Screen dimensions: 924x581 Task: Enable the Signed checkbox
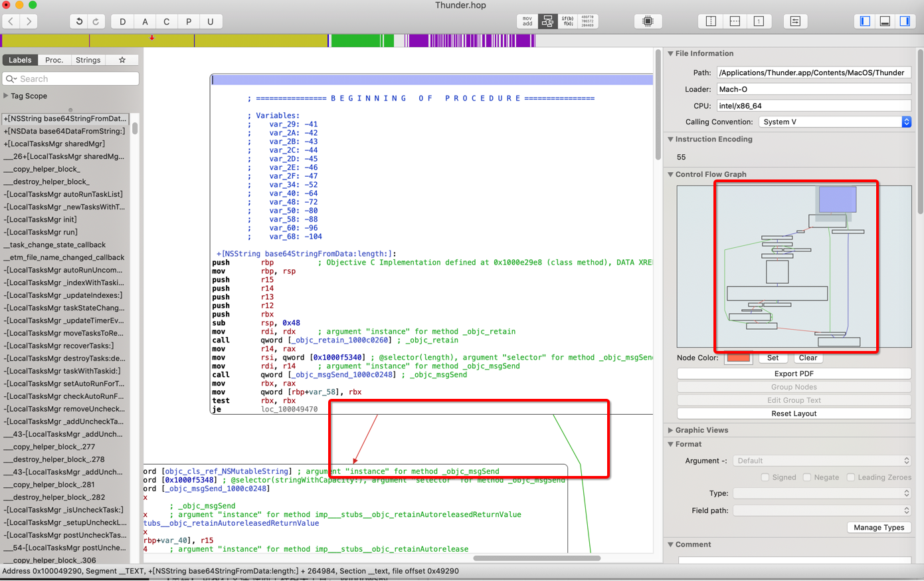coord(765,477)
